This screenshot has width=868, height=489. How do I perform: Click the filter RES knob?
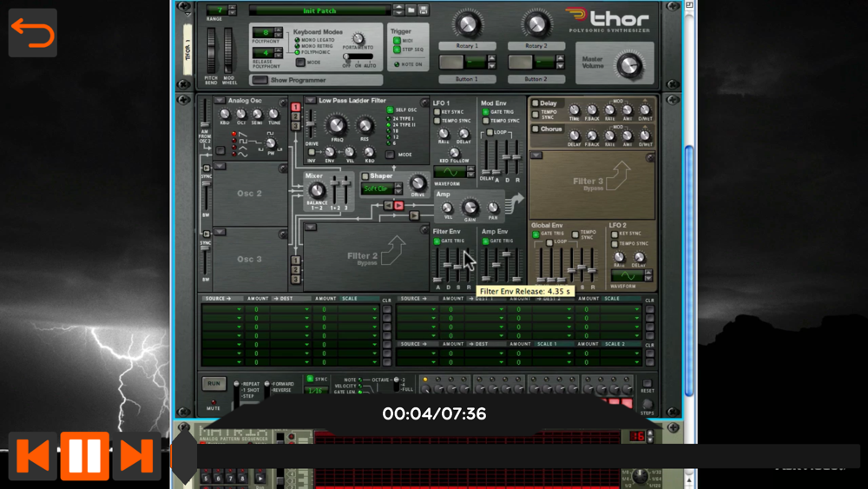(365, 126)
